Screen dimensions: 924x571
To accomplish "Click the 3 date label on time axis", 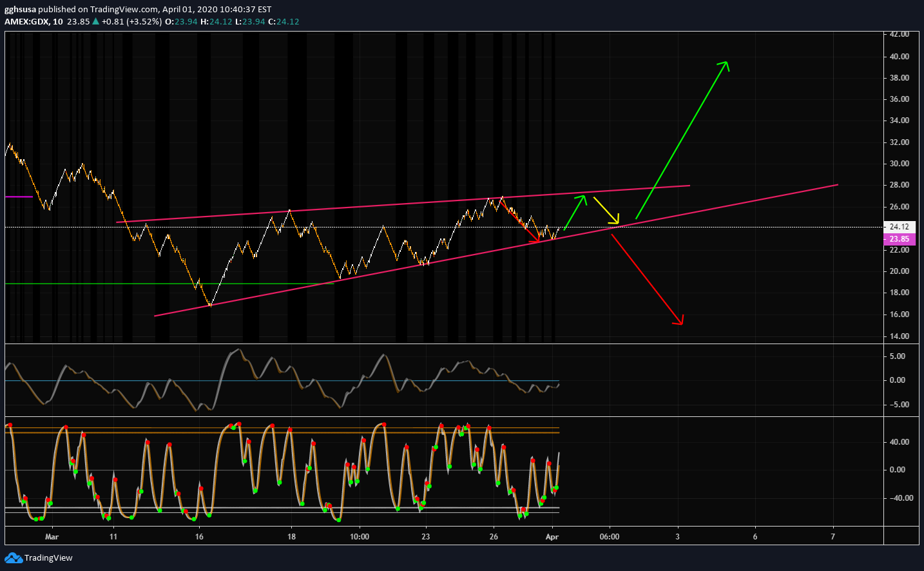I will (677, 537).
